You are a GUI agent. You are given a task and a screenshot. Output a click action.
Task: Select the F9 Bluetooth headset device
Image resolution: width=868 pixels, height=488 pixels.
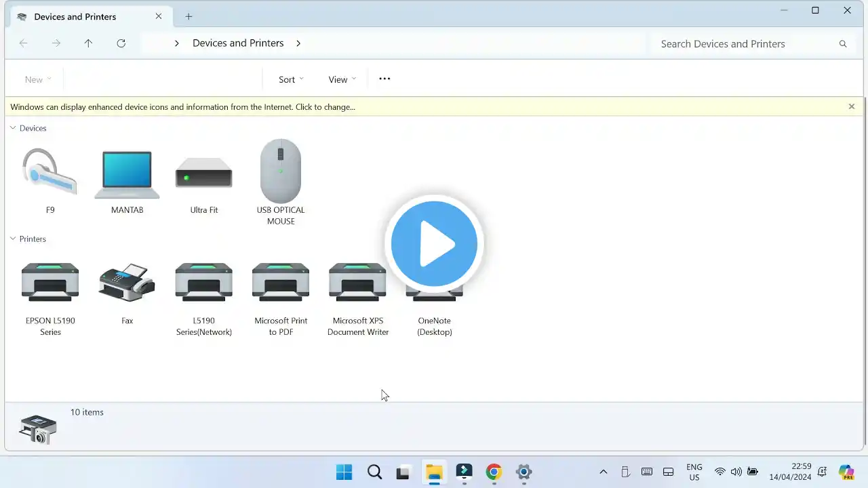click(x=50, y=174)
